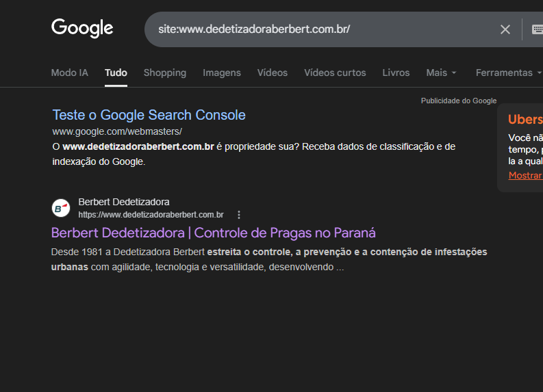This screenshot has width=543, height=392.
Task: Open Teste o Google Search Console link
Action: [149, 115]
